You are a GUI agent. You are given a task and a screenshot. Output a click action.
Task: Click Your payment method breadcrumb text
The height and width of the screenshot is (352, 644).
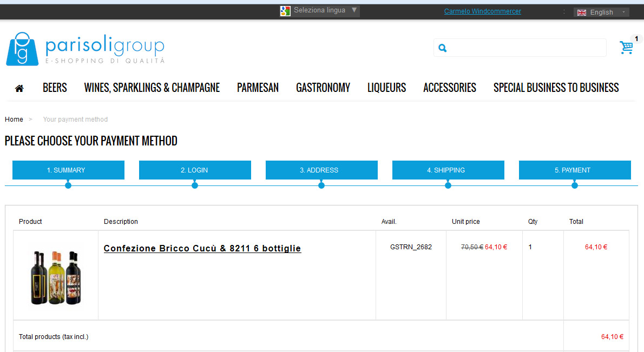click(76, 119)
